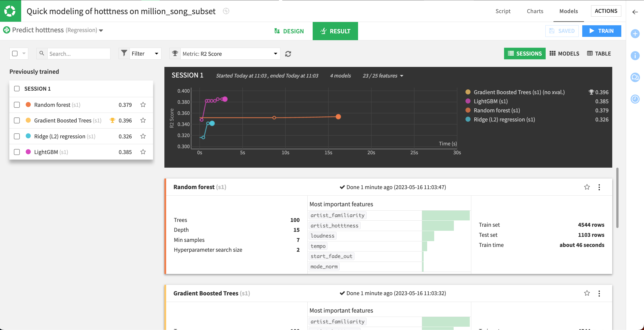Click the orange Random forest endpoint on chart
This screenshot has height=330, width=644.
(x=338, y=117)
